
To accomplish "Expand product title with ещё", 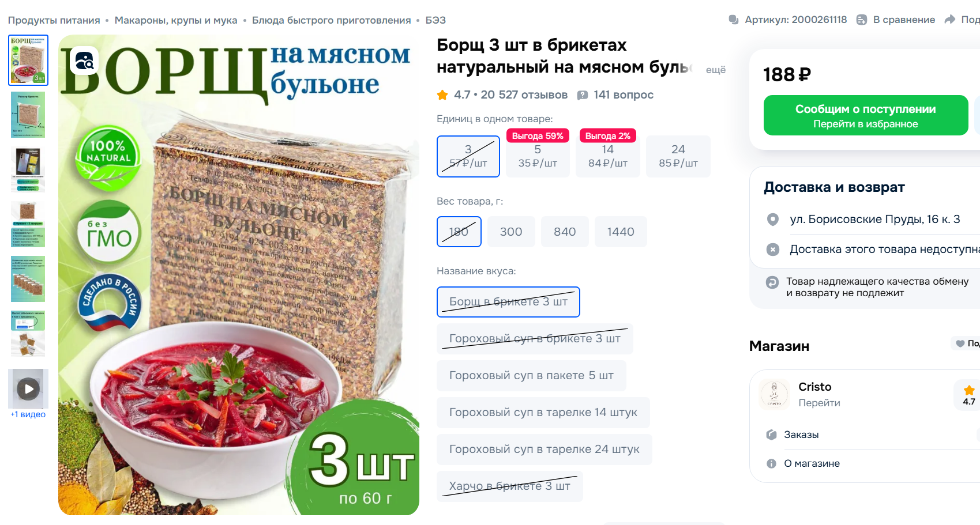I will coord(716,70).
